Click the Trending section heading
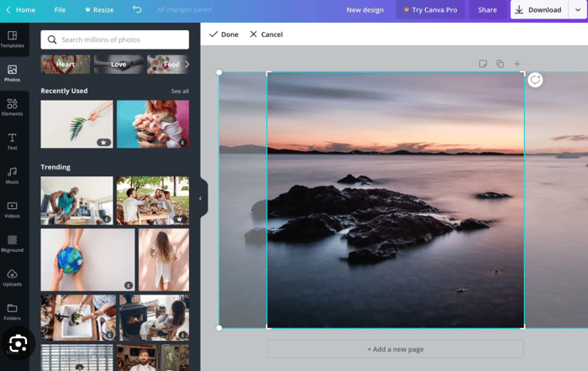588x371 pixels. (55, 167)
